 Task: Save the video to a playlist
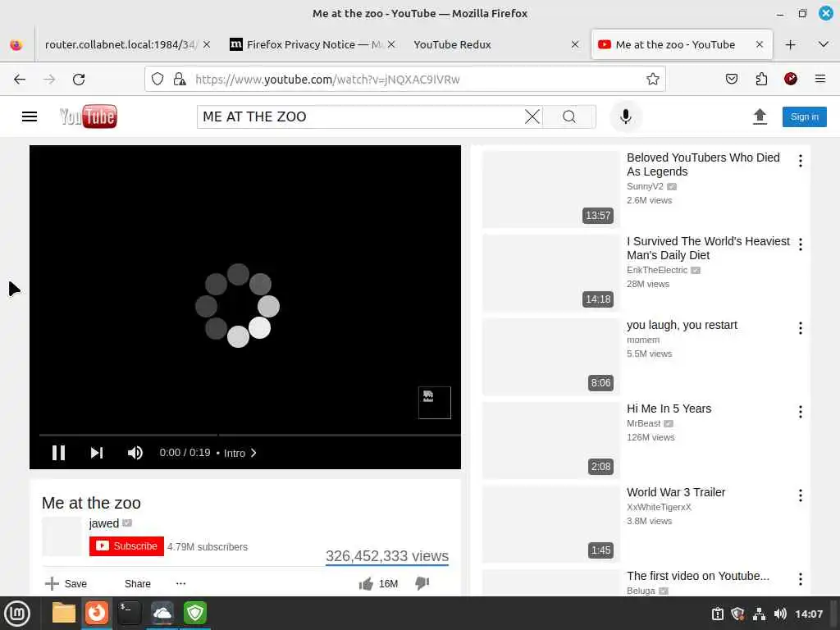pos(66,583)
